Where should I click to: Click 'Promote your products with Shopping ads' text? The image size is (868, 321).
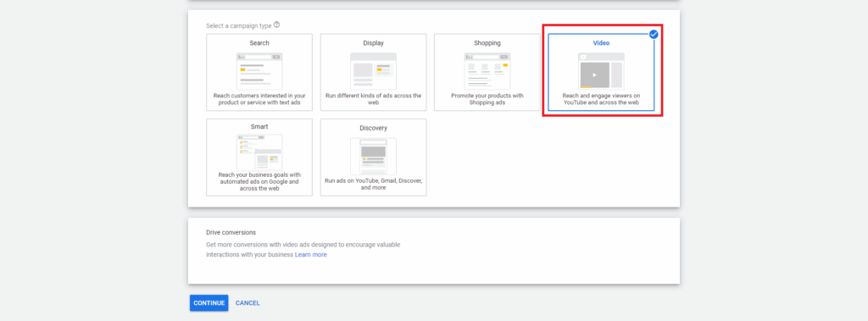click(487, 99)
